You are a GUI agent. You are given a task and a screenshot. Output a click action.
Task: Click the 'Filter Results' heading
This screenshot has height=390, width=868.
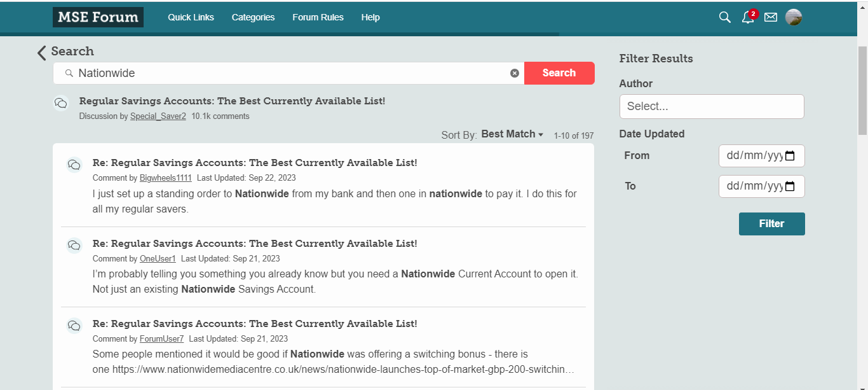(x=656, y=59)
